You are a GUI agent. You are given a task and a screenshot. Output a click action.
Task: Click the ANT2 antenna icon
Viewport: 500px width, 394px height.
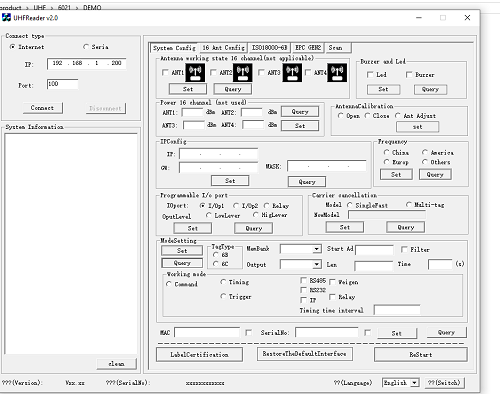[x=243, y=72]
